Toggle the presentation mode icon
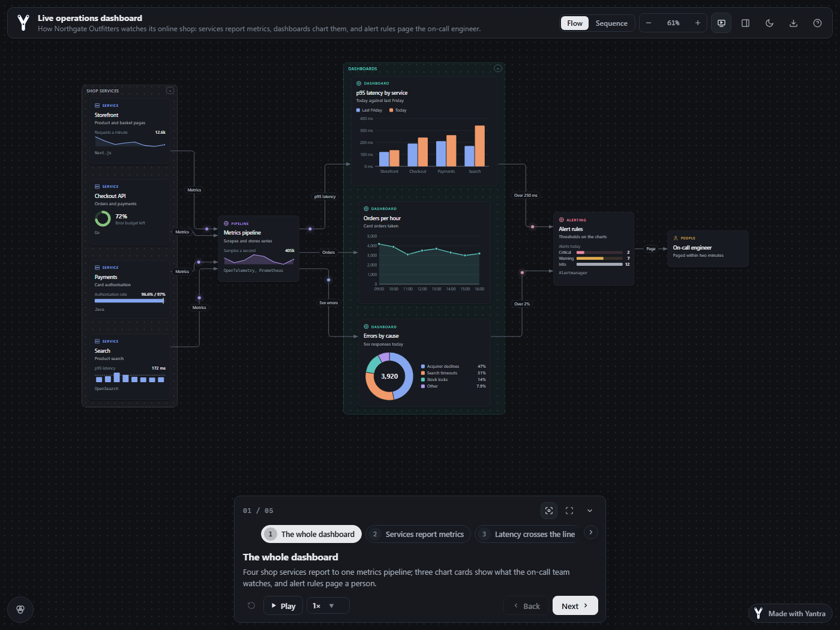 [x=721, y=23]
